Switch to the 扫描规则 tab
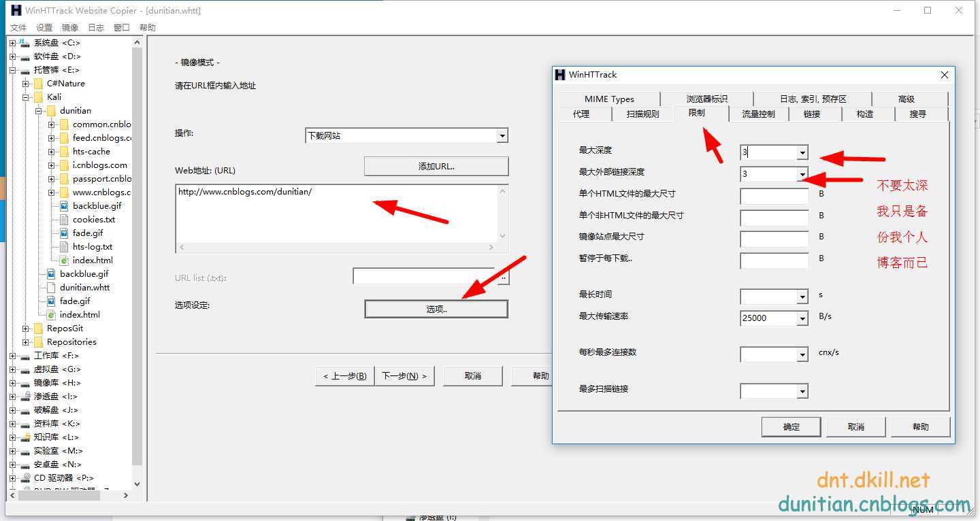Screen dimensions: 980x521 coord(643,114)
